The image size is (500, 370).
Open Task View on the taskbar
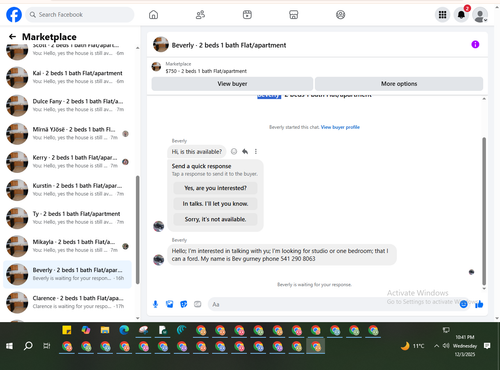(47, 346)
